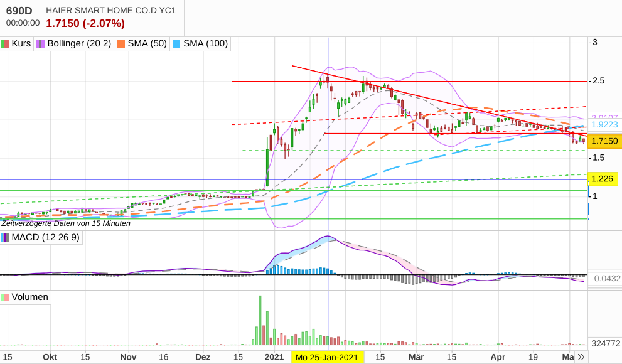Click the Zeitverzögerte Daten von 15 Minuten note

(x=66, y=223)
